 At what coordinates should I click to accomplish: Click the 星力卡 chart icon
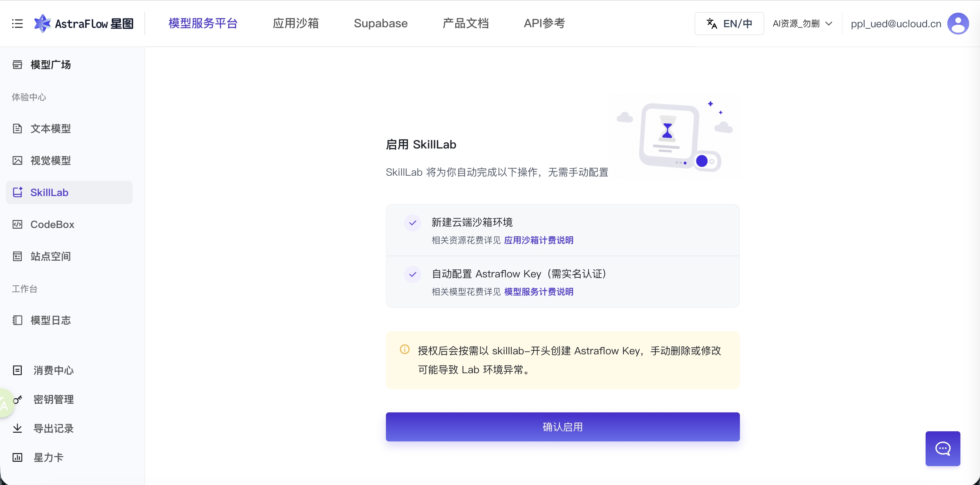(17, 457)
